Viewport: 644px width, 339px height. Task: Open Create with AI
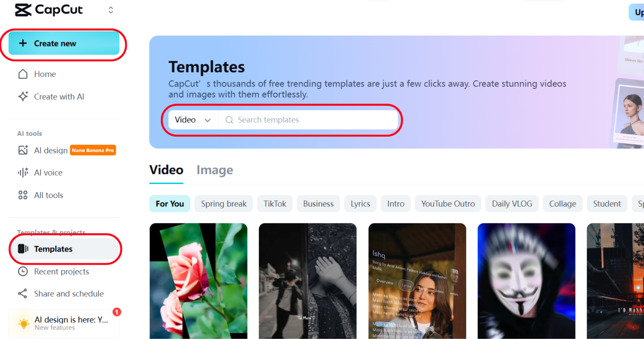tap(59, 97)
